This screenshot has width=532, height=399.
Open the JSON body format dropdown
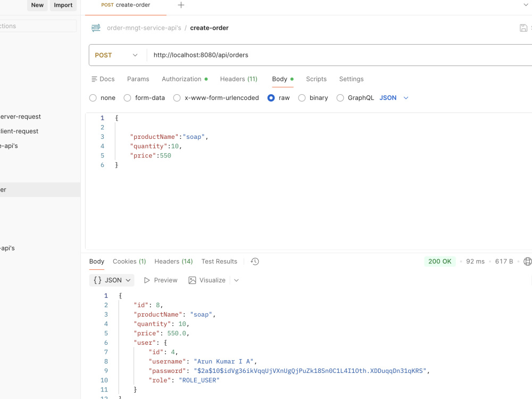[394, 98]
